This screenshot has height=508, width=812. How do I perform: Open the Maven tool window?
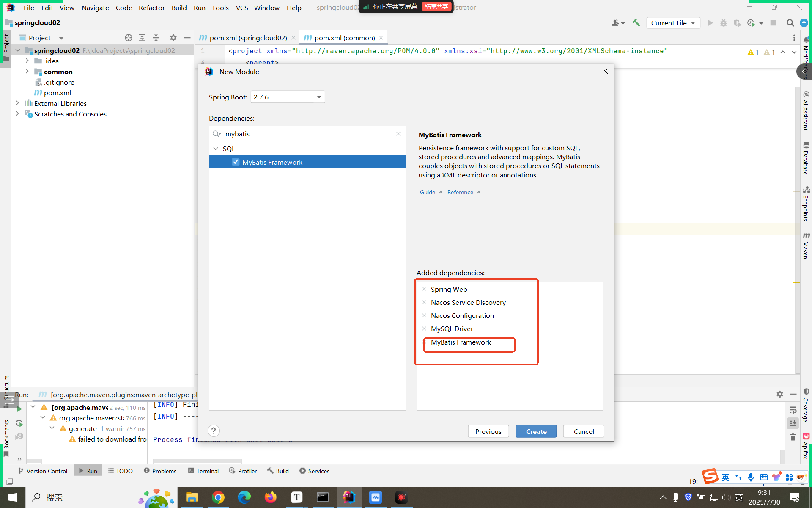coord(806,246)
